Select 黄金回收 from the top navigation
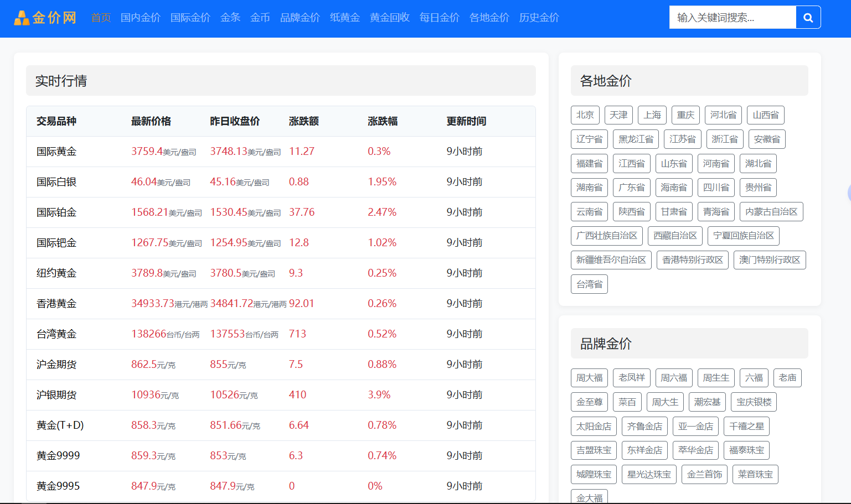851x504 pixels. click(x=390, y=18)
